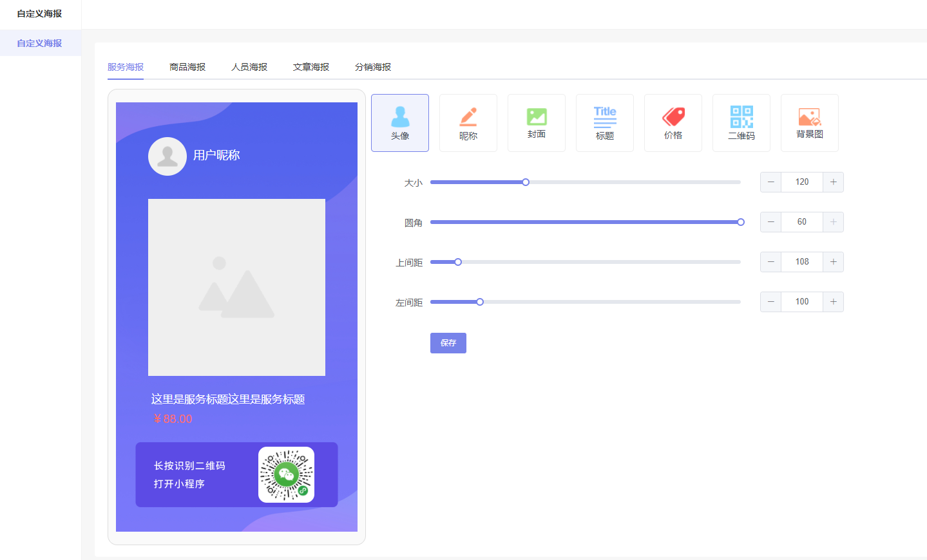Click the service title text in preview
927x560 pixels.
pos(228,399)
